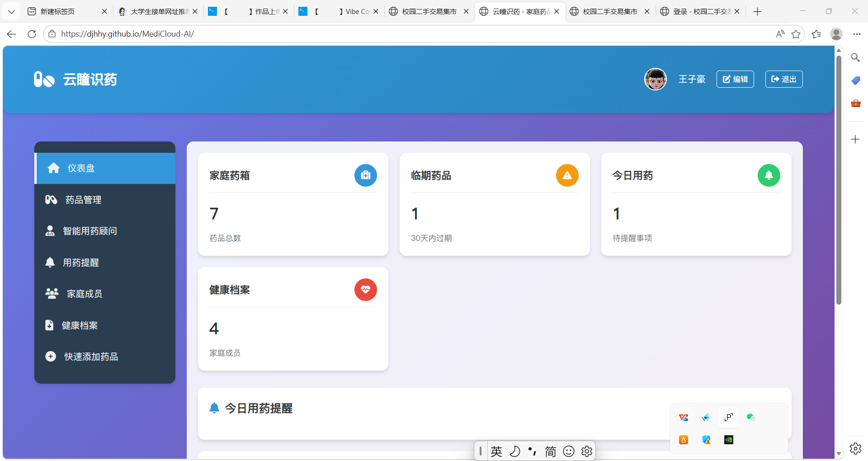Open the Edge sidebar search icon
This screenshot has width=868, height=461.
coord(856,57)
